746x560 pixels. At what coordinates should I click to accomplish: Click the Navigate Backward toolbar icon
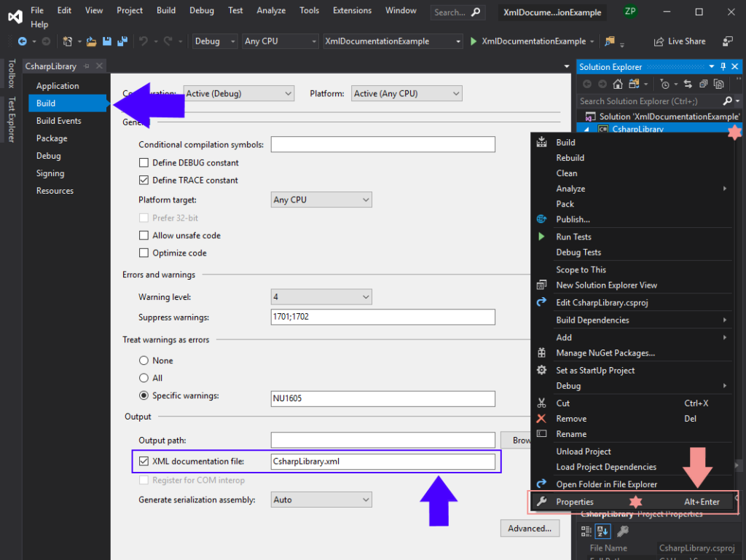[x=22, y=42]
